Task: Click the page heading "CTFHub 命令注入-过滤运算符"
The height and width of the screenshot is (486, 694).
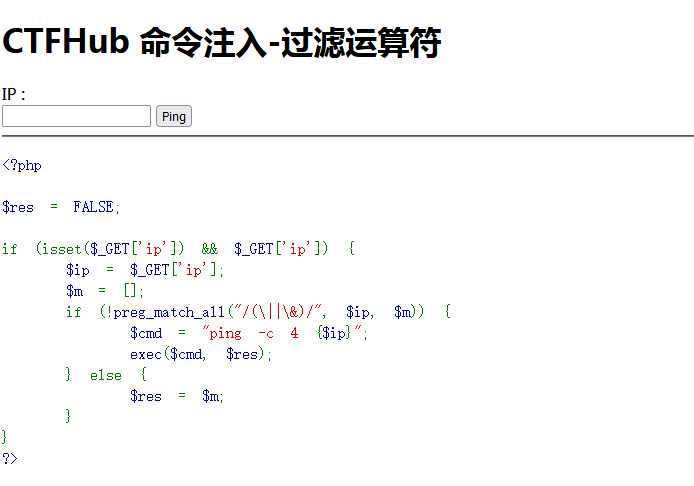Action: point(222,42)
